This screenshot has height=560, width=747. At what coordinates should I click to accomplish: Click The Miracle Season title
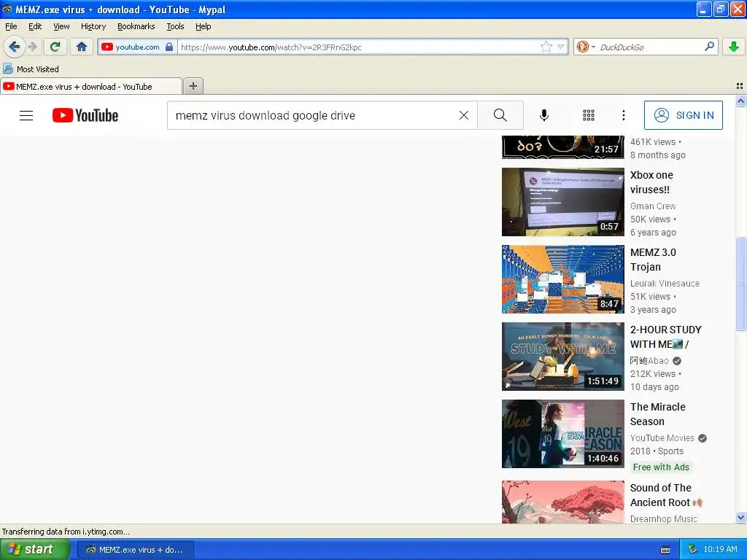pyautogui.click(x=658, y=414)
